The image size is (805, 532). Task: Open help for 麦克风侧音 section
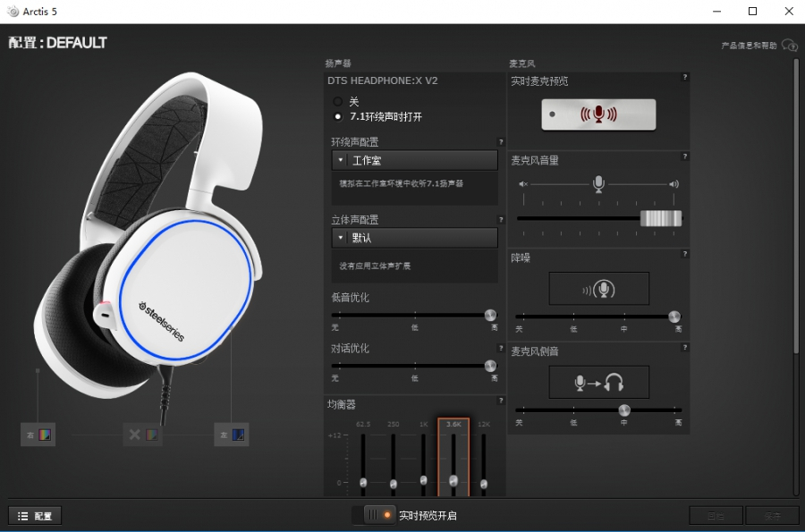point(684,347)
